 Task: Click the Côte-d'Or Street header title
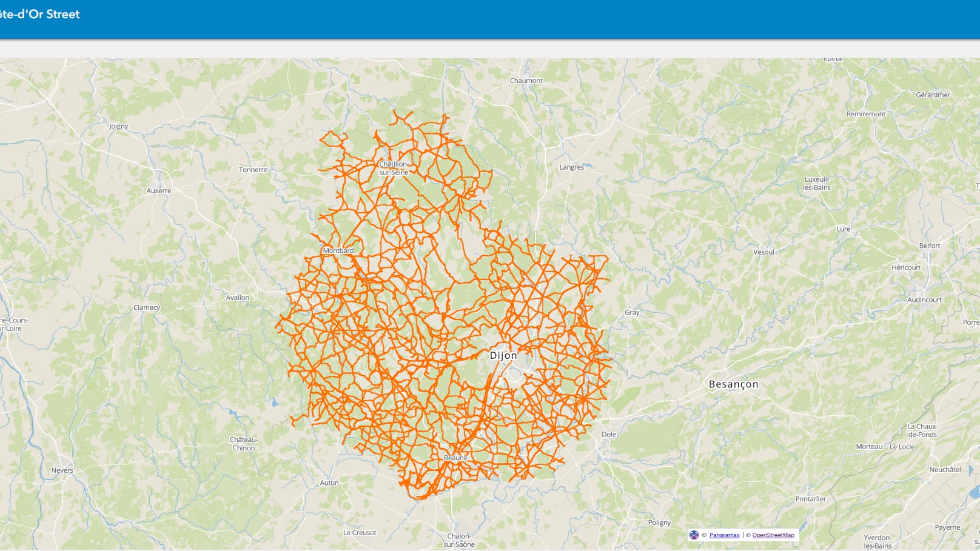pos(40,14)
